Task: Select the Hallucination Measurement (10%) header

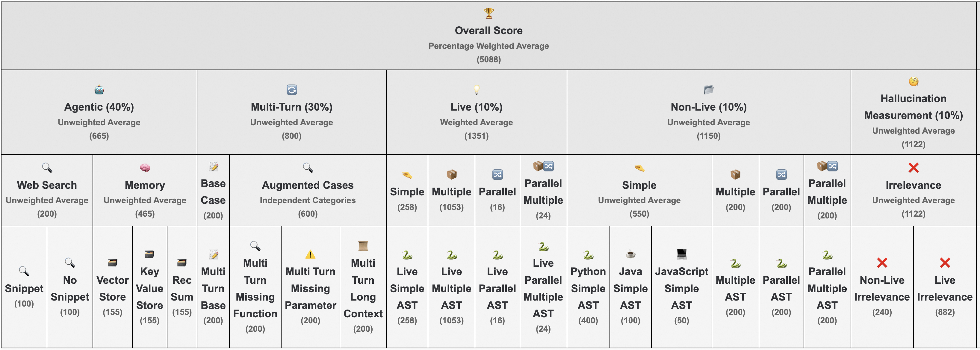Action: coord(913,112)
